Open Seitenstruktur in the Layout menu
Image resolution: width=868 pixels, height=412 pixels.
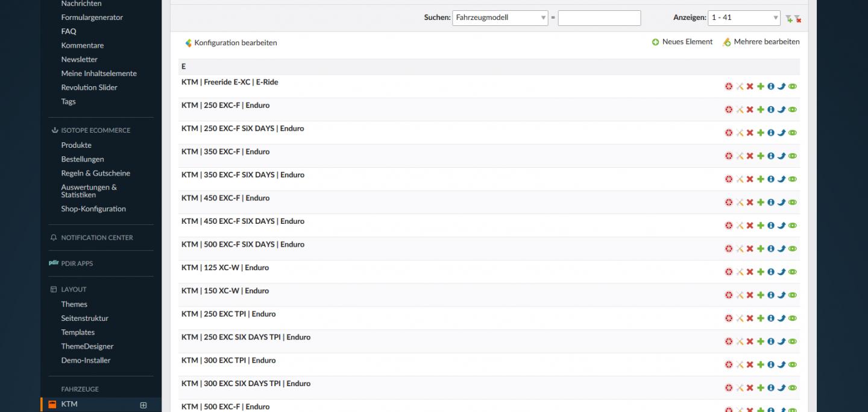pos(84,319)
